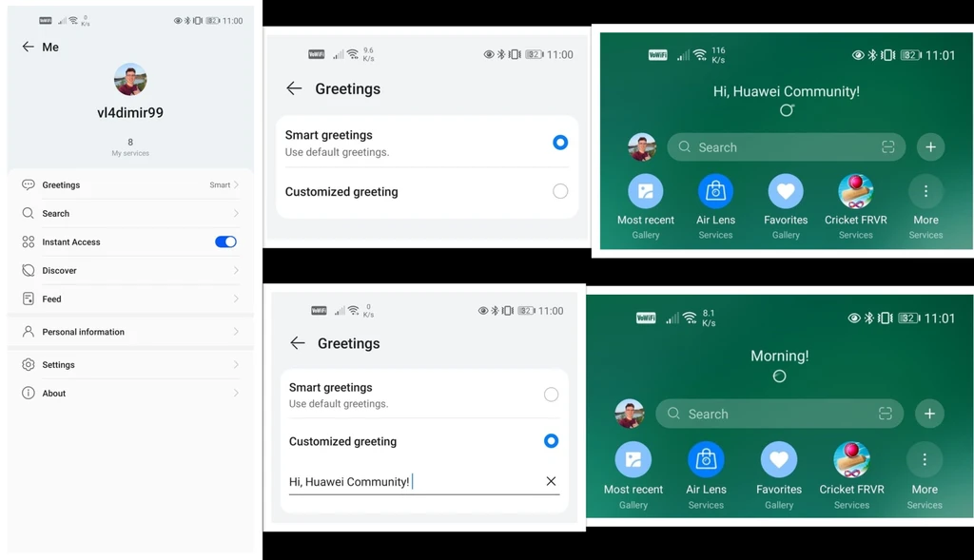
Task: Turn off the Instant Access switch
Action: tap(225, 241)
